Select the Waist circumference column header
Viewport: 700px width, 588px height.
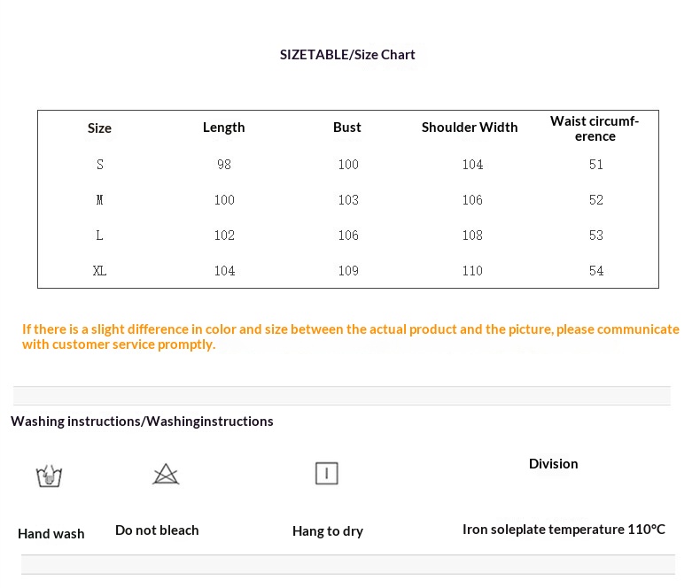coord(595,128)
